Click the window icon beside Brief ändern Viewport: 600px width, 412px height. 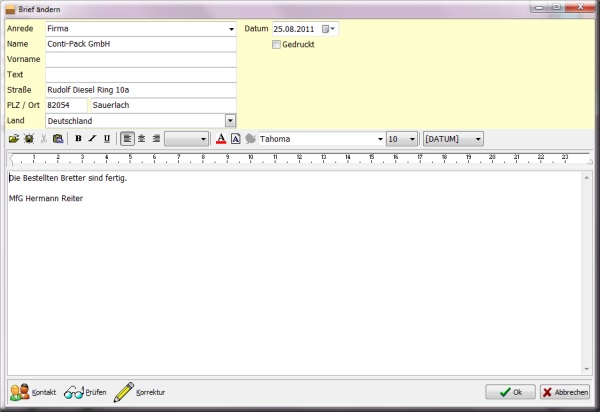pyautogui.click(x=10, y=10)
